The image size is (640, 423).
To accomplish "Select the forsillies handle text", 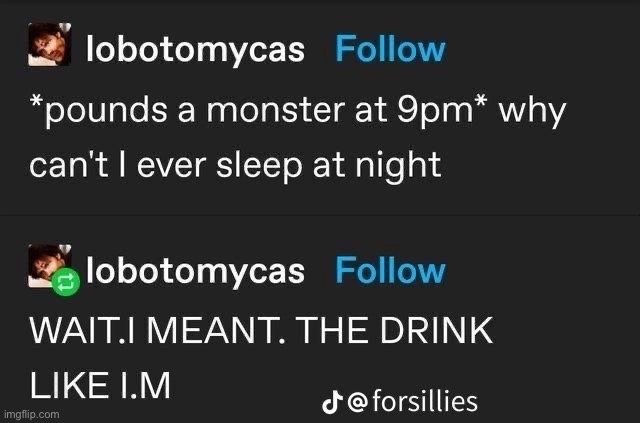I will click(x=426, y=403).
